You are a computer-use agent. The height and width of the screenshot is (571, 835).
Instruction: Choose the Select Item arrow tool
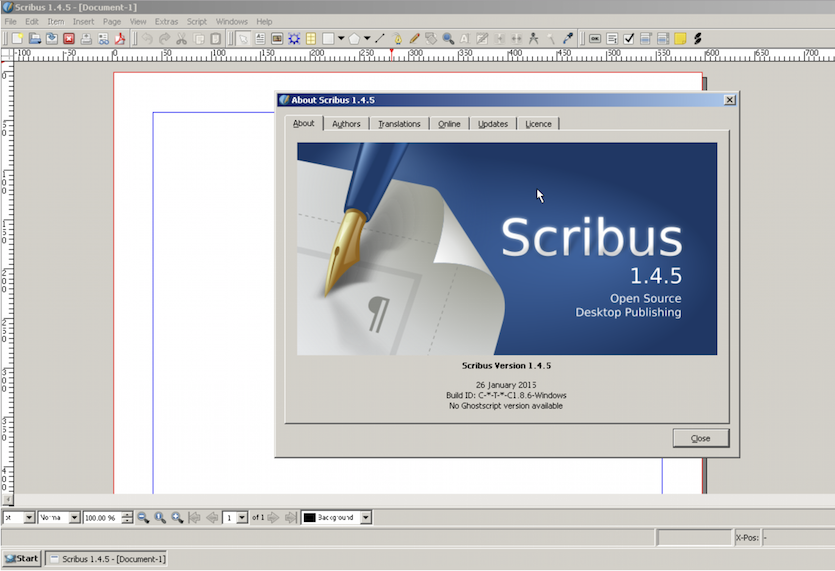[243, 38]
